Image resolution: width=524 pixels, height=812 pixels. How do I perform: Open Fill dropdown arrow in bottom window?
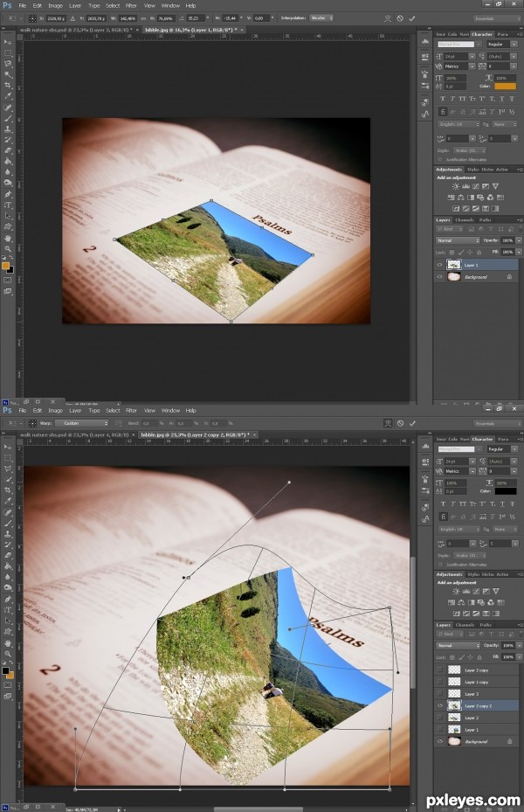(x=518, y=656)
